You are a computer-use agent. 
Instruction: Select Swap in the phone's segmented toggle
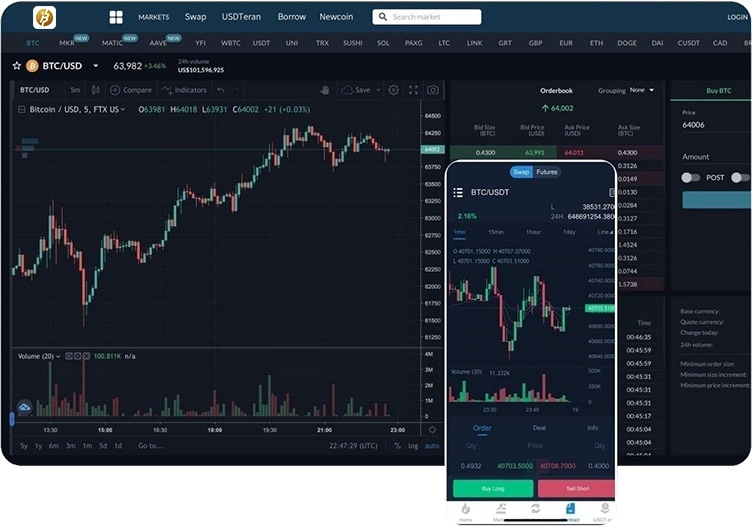click(521, 172)
